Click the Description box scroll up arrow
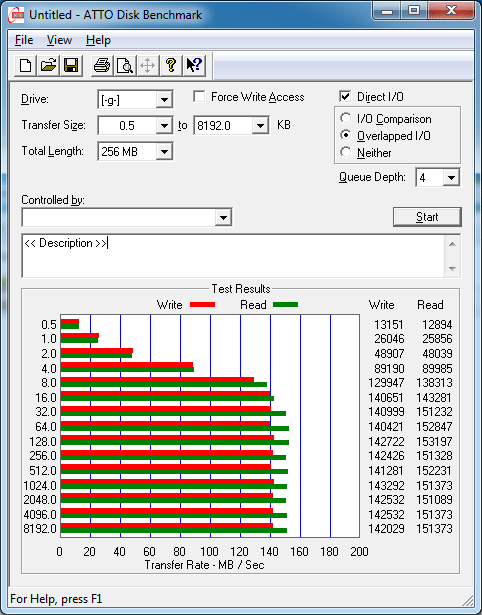This screenshot has height=615, width=482. (x=452, y=244)
